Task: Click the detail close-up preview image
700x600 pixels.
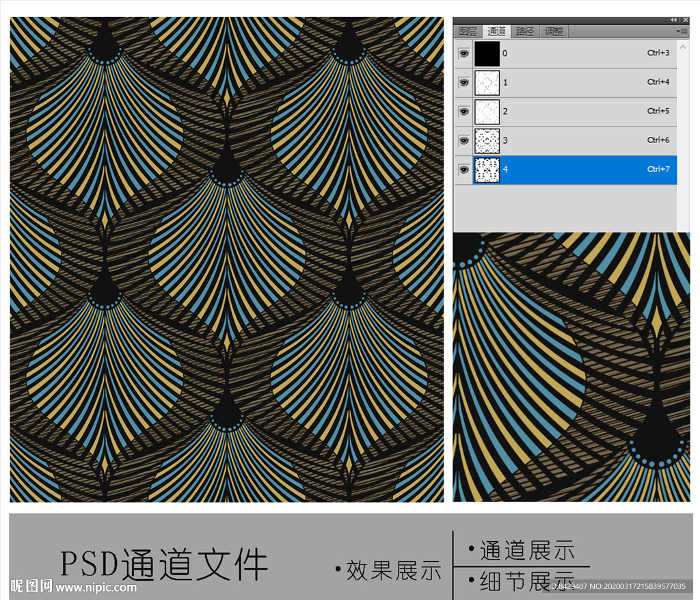Action: [x=571, y=367]
